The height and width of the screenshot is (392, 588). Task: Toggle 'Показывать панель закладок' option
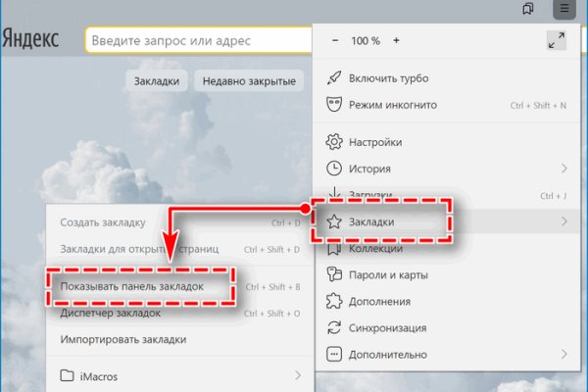pos(131,286)
